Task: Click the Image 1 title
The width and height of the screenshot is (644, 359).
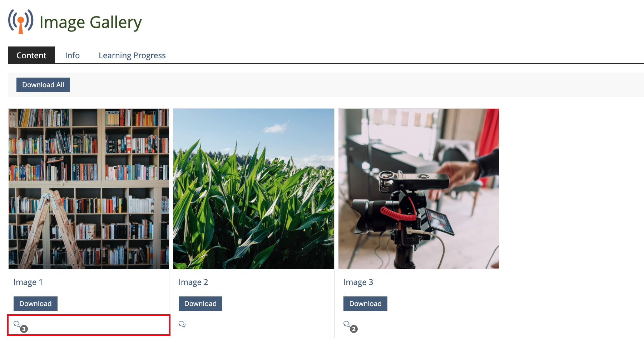Action: tap(28, 282)
